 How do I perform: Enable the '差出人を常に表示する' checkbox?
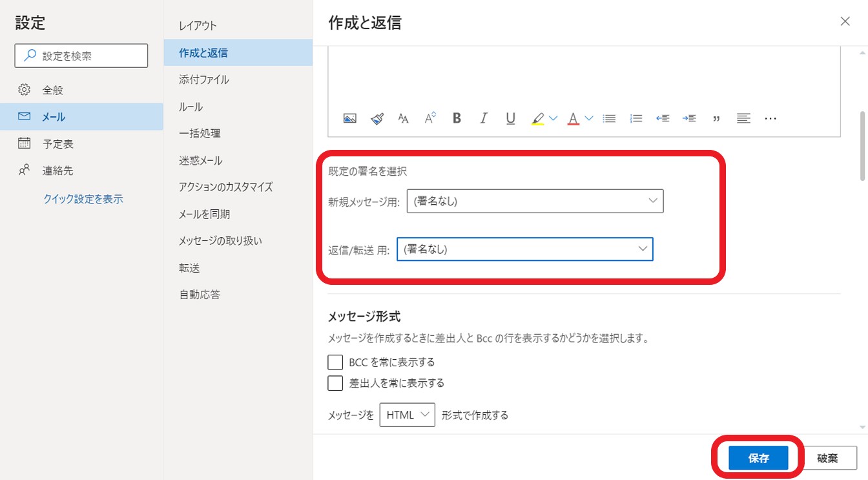click(x=335, y=383)
